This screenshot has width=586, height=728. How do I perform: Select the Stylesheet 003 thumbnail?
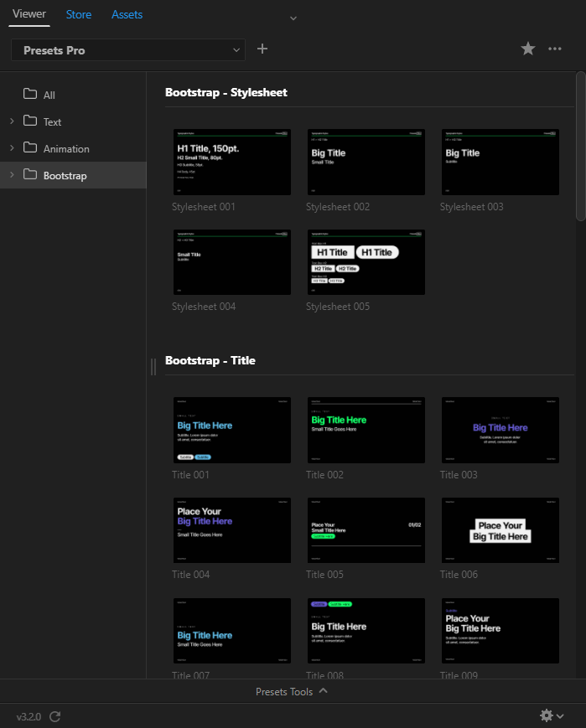(x=500, y=162)
